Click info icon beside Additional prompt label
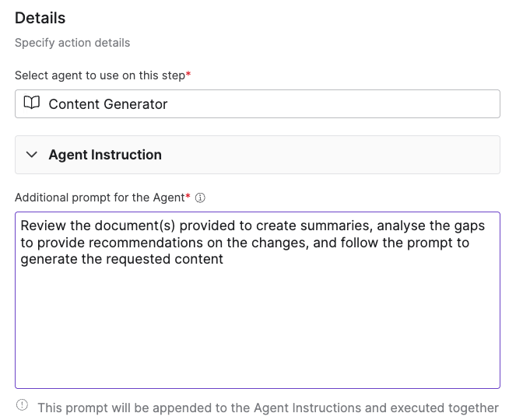 pyautogui.click(x=200, y=198)
